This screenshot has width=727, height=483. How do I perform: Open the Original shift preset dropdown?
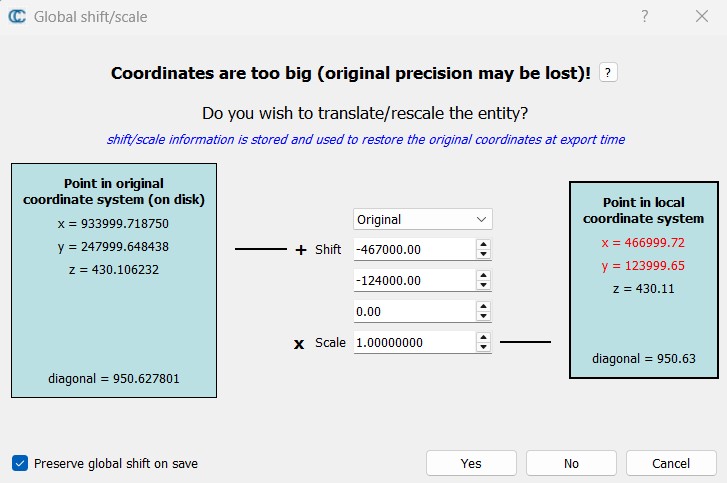[422, 219]
